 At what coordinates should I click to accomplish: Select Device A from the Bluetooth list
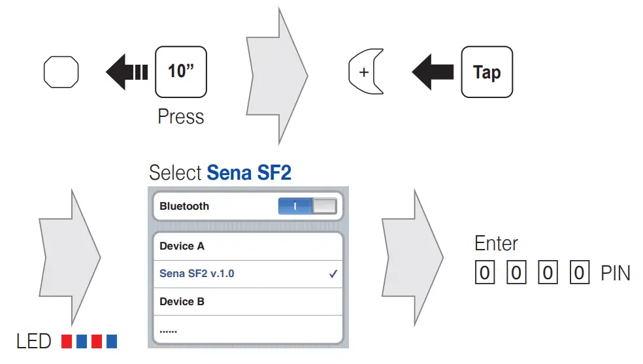click(247, 246)
